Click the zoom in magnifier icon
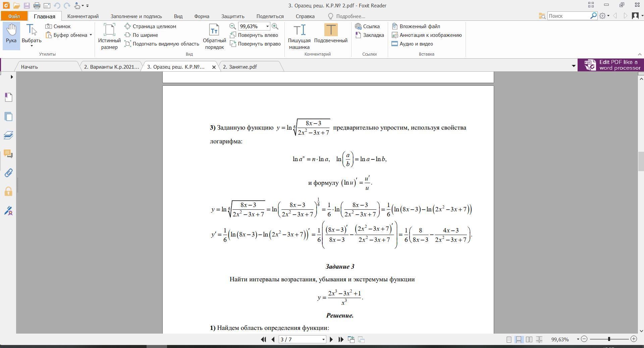 point(275,26)
